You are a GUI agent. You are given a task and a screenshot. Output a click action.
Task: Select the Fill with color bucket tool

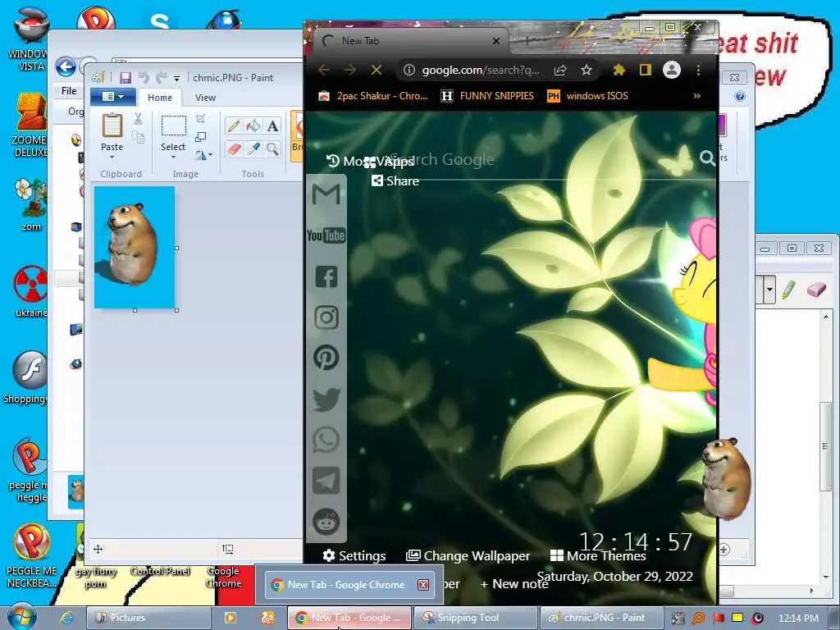click(253, 126)
